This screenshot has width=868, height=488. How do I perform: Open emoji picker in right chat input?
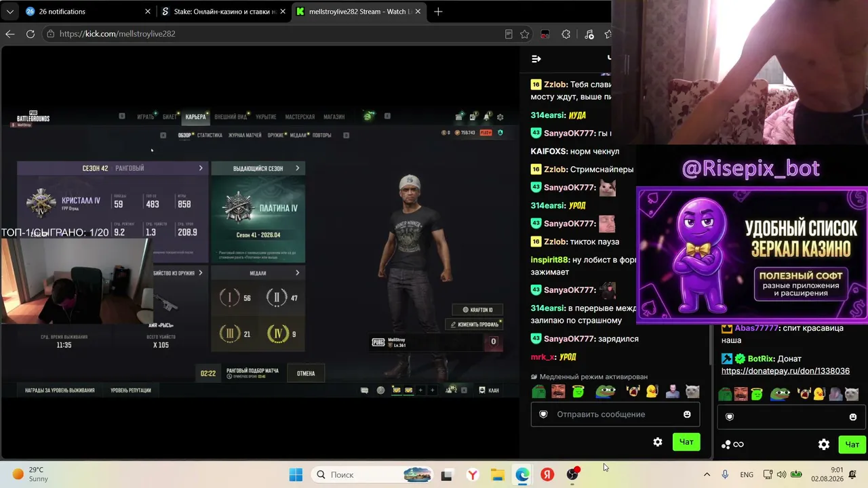coord(853,417)
